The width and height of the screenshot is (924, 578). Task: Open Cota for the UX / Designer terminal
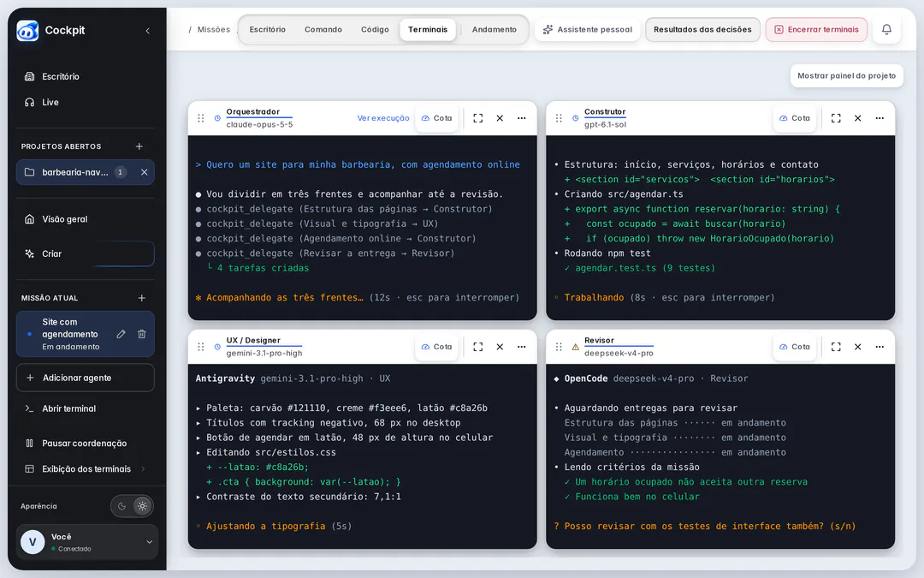(x=436, y=347)
